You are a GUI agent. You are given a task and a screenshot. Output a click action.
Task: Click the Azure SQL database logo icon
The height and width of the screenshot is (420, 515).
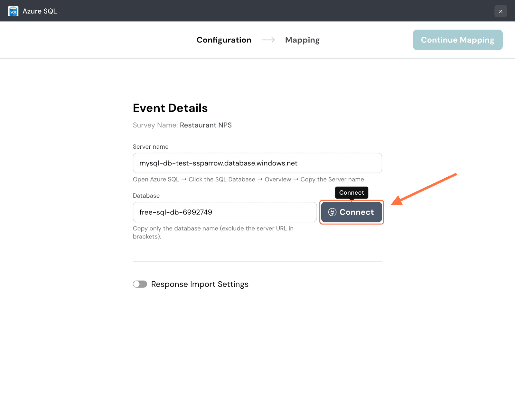coord(13,11)
